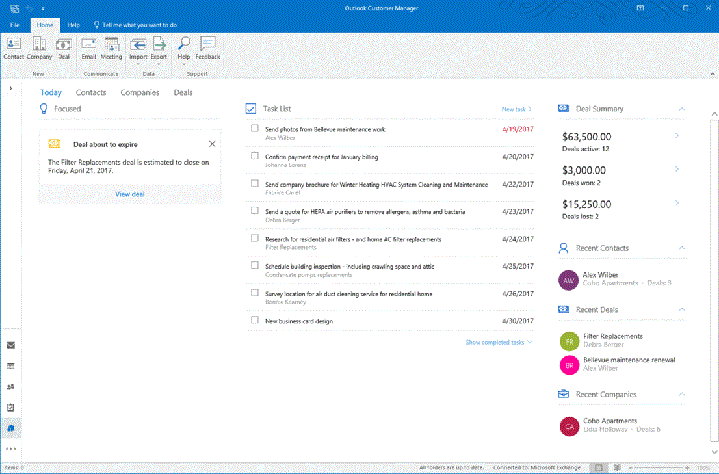719x474 pixels.
Task: Click the Recent Contacts person icon
Action: (x=564, y=248)
